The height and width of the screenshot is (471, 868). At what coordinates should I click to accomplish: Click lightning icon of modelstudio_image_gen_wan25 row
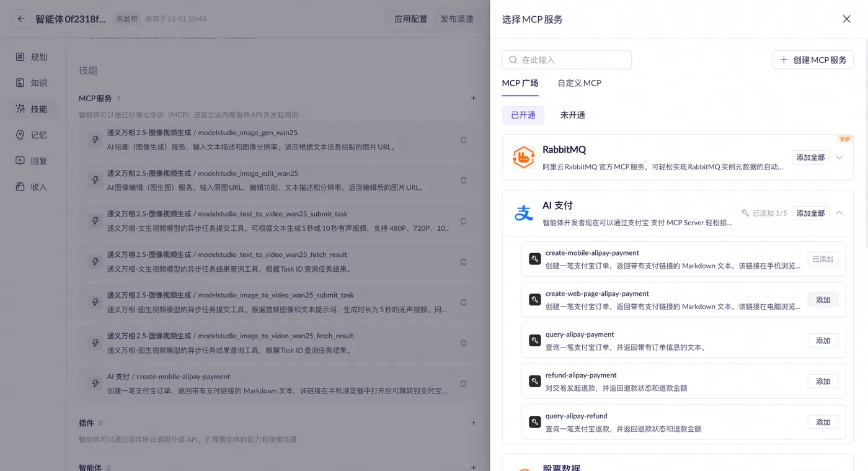click(x=95, y=140)
